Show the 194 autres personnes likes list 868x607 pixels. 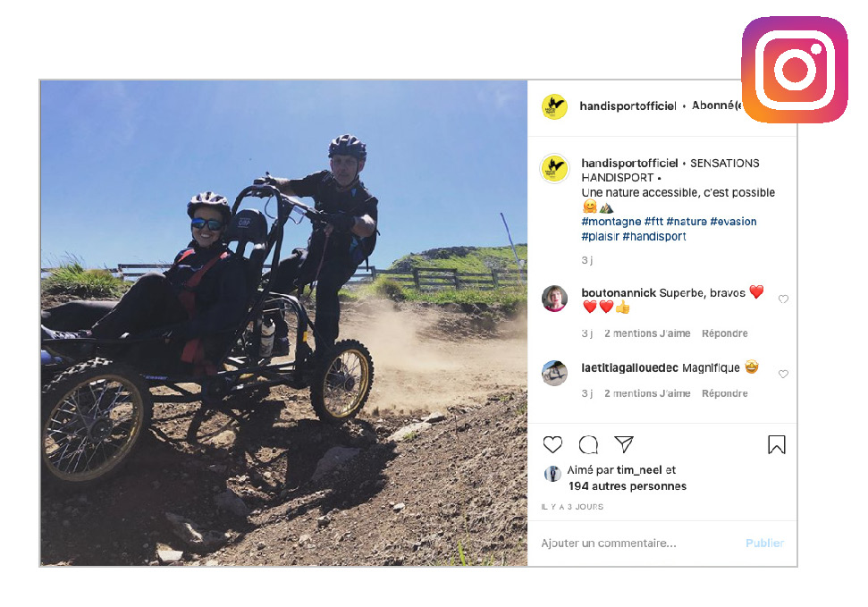628,485
